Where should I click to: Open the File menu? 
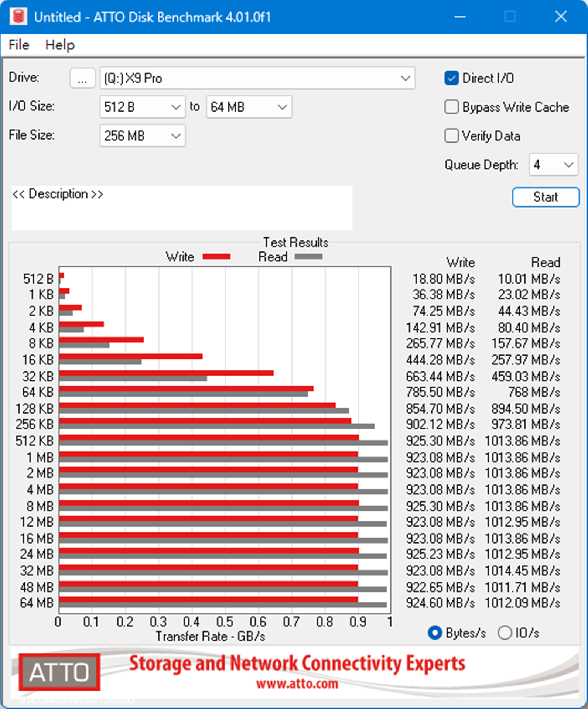[19, 45]
